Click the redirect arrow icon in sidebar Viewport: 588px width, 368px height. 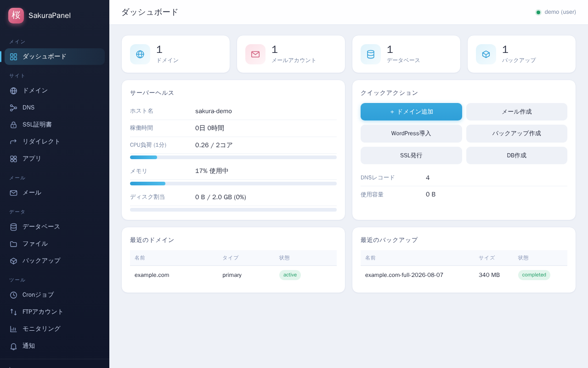[13, 142]
